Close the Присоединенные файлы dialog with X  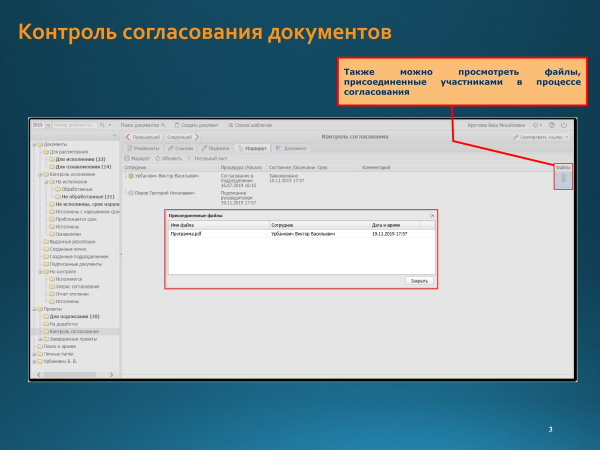tap(432, 216)
